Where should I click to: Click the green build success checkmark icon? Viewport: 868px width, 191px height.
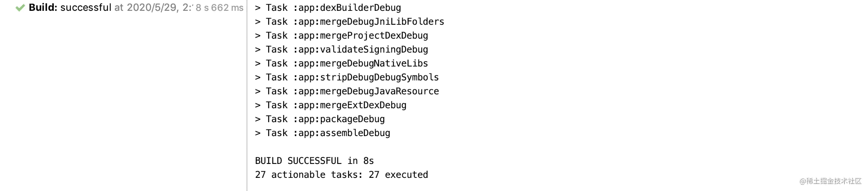(x=20, y=8)
